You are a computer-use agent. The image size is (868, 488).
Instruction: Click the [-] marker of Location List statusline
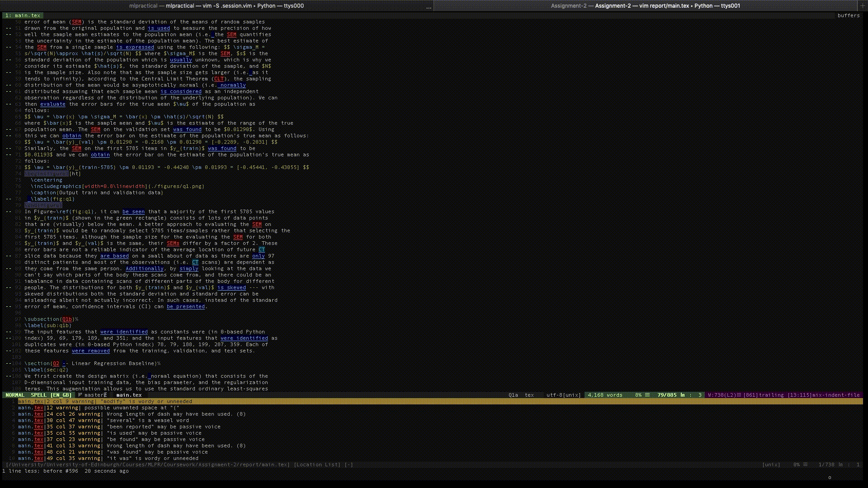(x=349, y=465)
